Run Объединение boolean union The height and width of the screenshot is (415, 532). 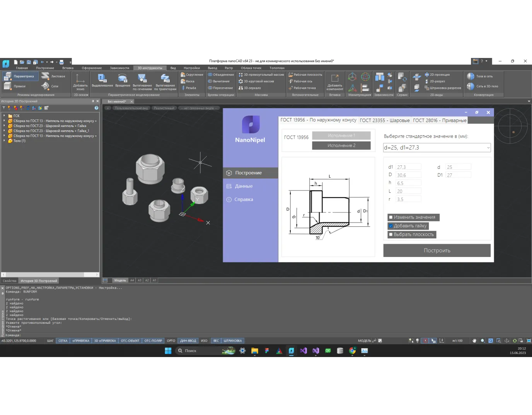point(221,75)
